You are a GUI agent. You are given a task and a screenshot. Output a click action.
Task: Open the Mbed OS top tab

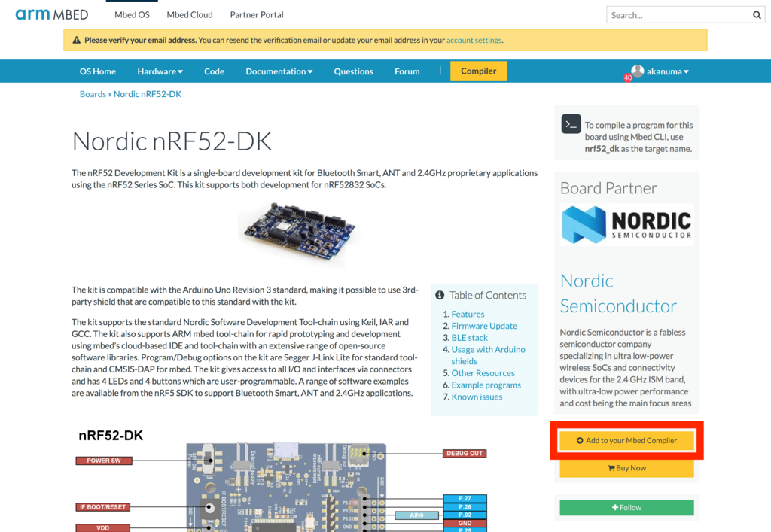pyautogui.click(x=132, y=15)
